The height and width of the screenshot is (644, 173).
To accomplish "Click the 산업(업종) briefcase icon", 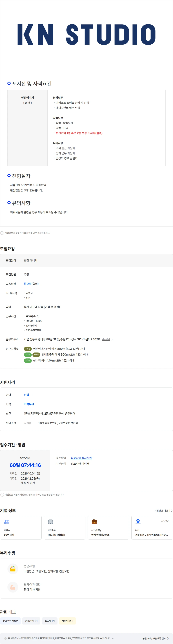I will pyautogui.click(x=94, y=521).
